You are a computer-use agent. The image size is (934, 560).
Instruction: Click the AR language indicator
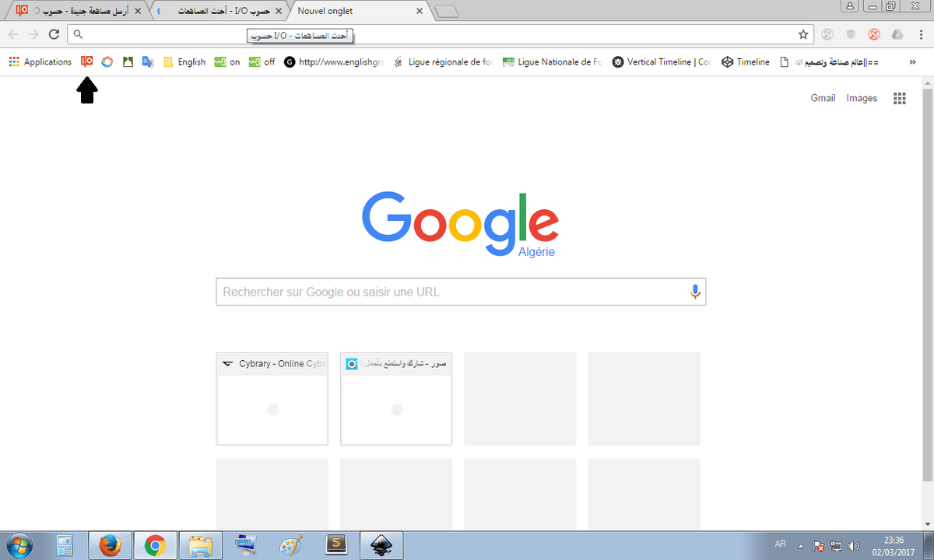click(781, 543)
